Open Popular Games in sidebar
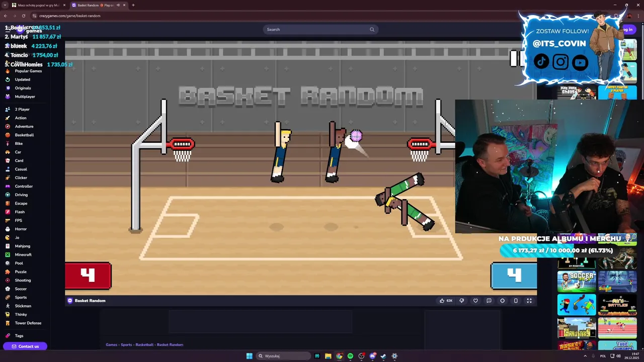Image resolution: width=644 pixels, height=362 pixels. click(28, 71)
